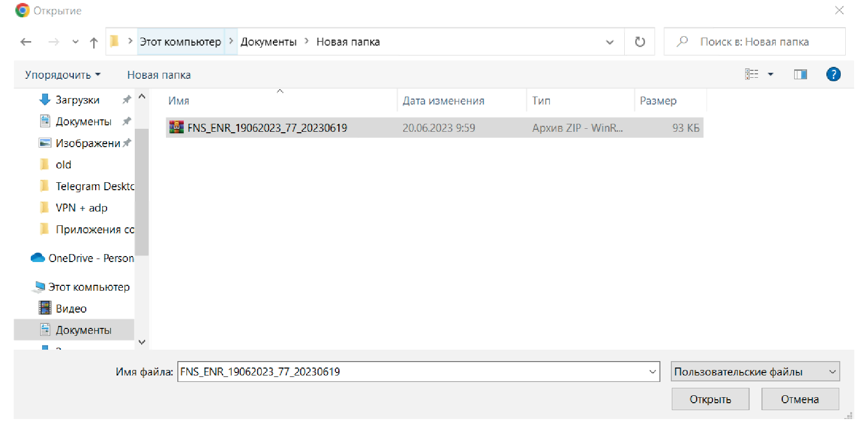Toggle the preview pane icon
This screenshot has width=868, height=424.
coord(800,74)
